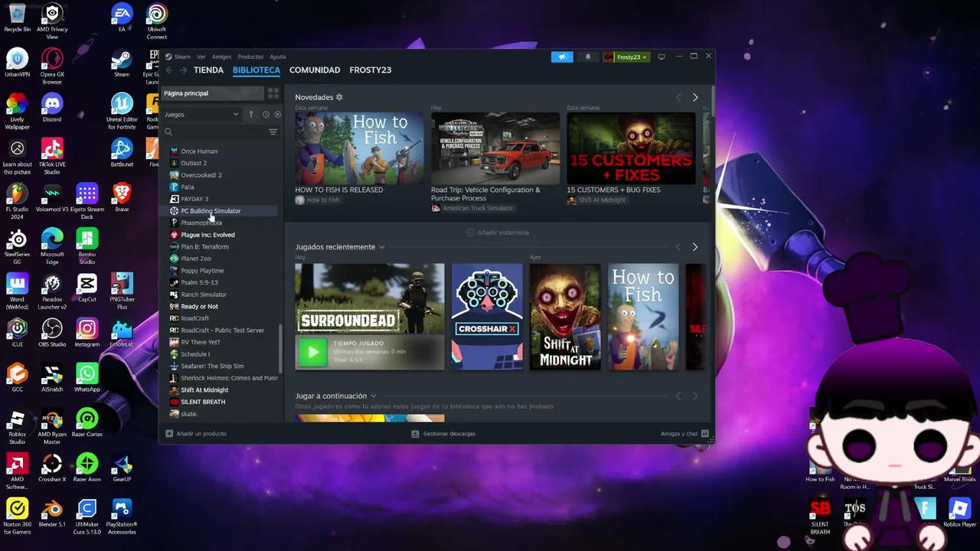Open Ubisoft Connect desktop shortcut
The image size is (980, 551).
[157, 22]
